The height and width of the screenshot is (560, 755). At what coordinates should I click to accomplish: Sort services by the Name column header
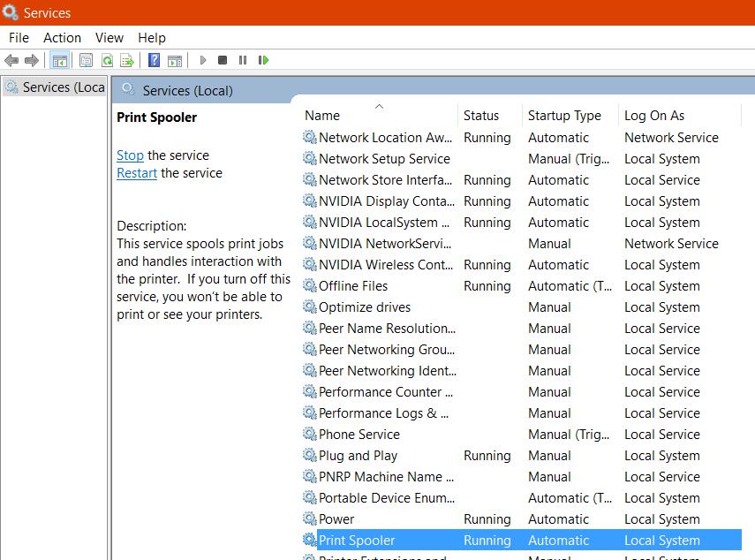tap(322, 116)
